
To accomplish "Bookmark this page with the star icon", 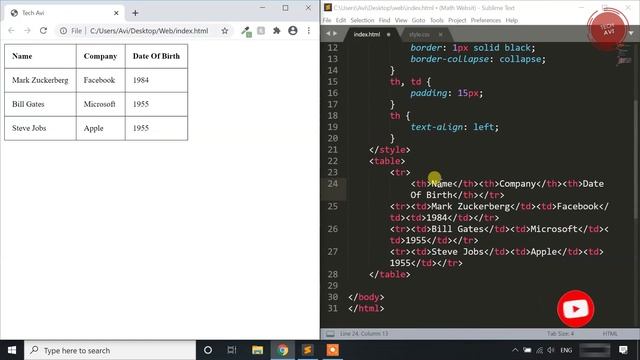I will 224,31.
